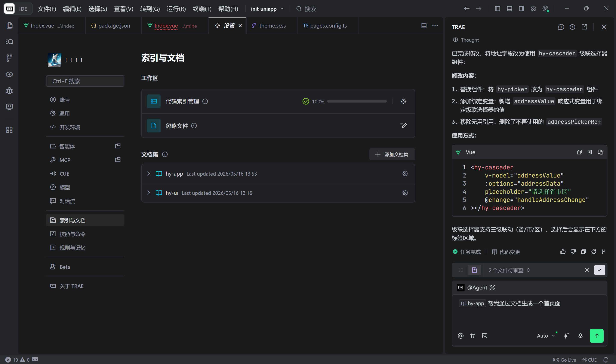Open the 代码变更 link
This screenshot has height=364, width=616.
(x=506, y=252)
